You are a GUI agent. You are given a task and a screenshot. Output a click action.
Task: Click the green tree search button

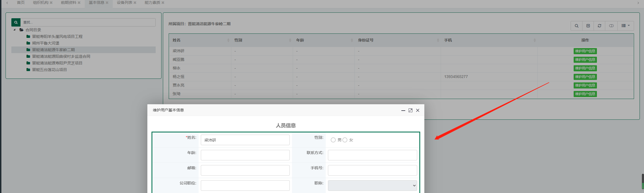click(16, 22)
